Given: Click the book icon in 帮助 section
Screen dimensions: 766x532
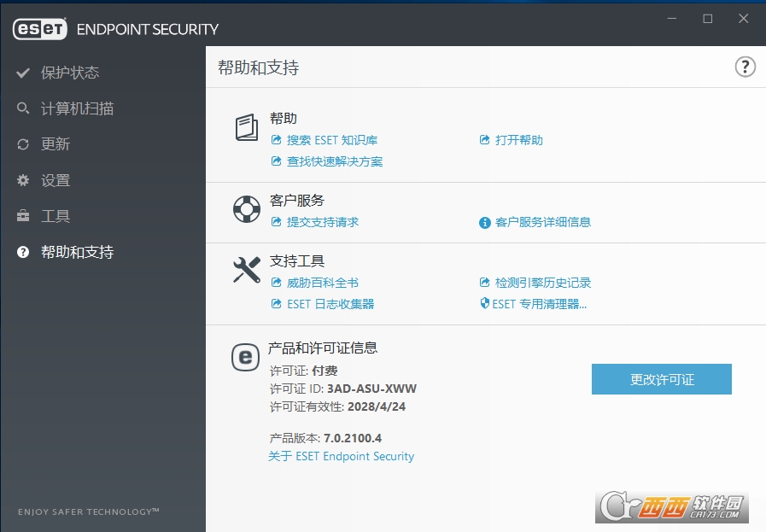Looking at the screenshot, I should 247,127.
